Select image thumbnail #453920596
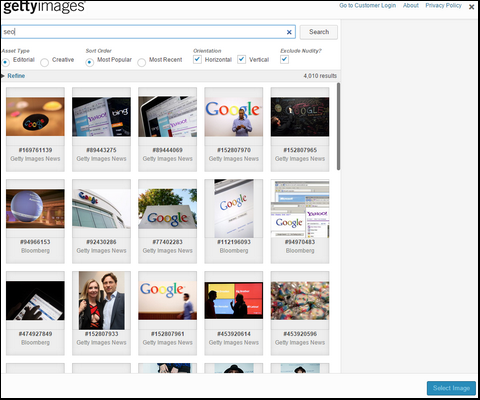Viewport: 480px width, 400px height. (x=300, y=300)
